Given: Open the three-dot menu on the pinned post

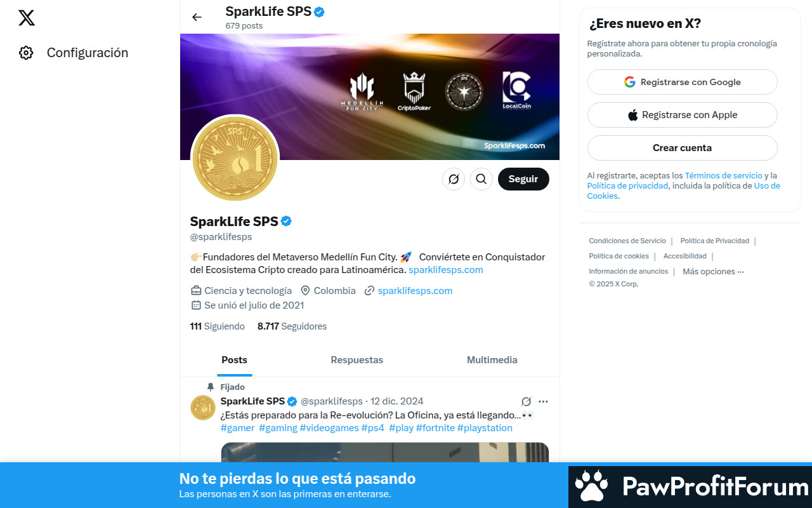Looking at the screenshot, I should point(543,401).
